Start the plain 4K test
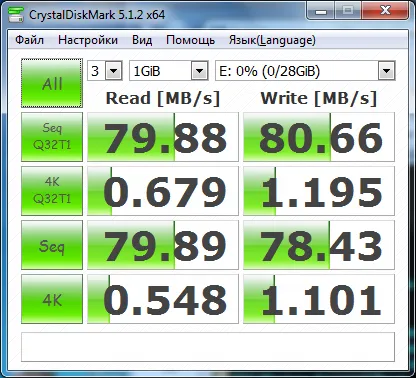Image resolution: width=416 pixels, height=378 pixels. pos(52,299)
